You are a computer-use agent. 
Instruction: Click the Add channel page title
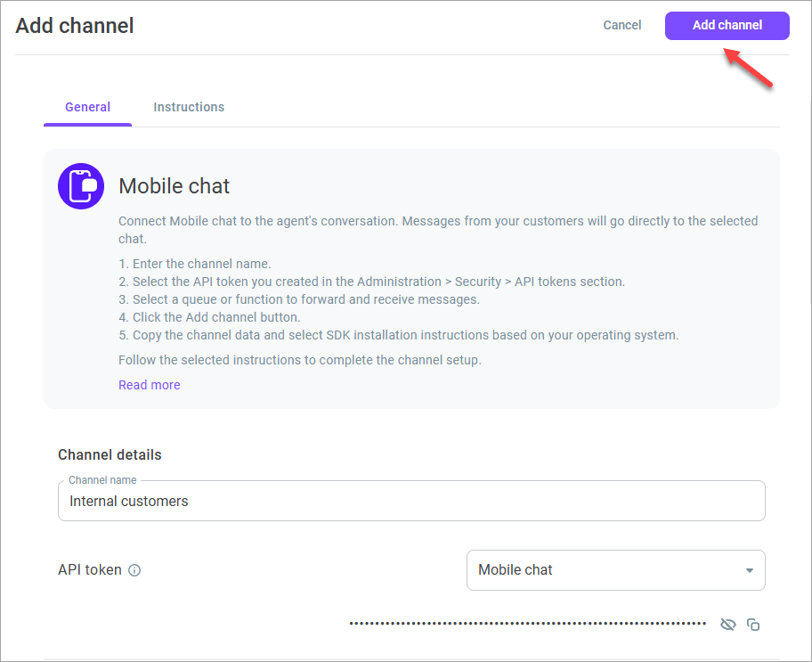pos(75,26)
